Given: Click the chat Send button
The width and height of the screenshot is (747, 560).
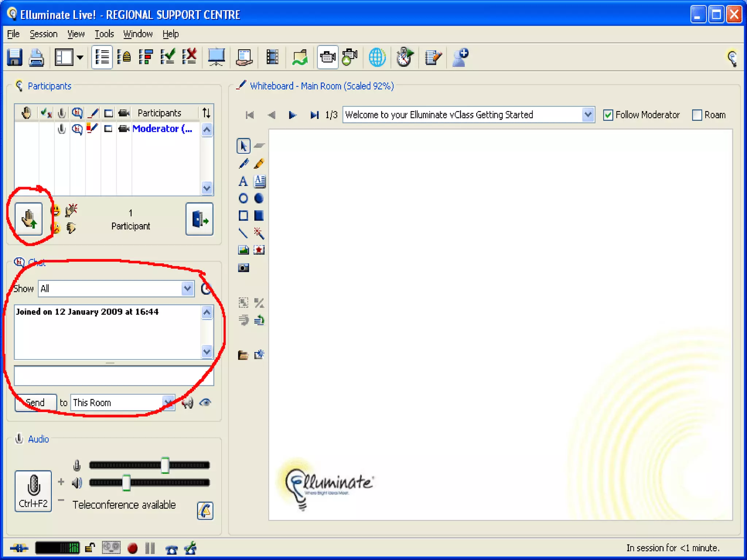Looking at the screenshot, I should tap(35, 402).
